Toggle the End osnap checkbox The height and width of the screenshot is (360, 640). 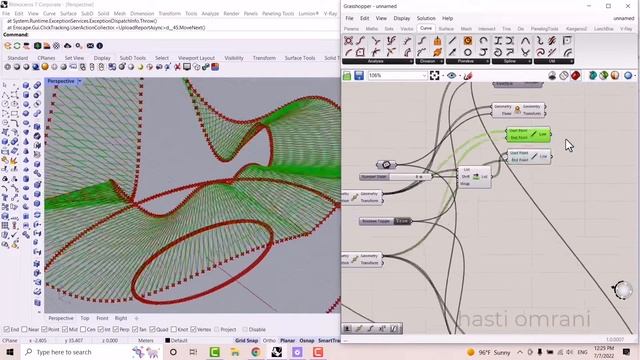[x=7, y=329]
